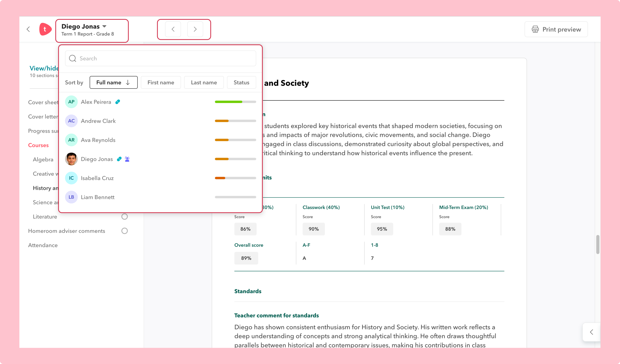620x364 pixels.
Task: Open the Literature course section
Action: click(45, 217)
